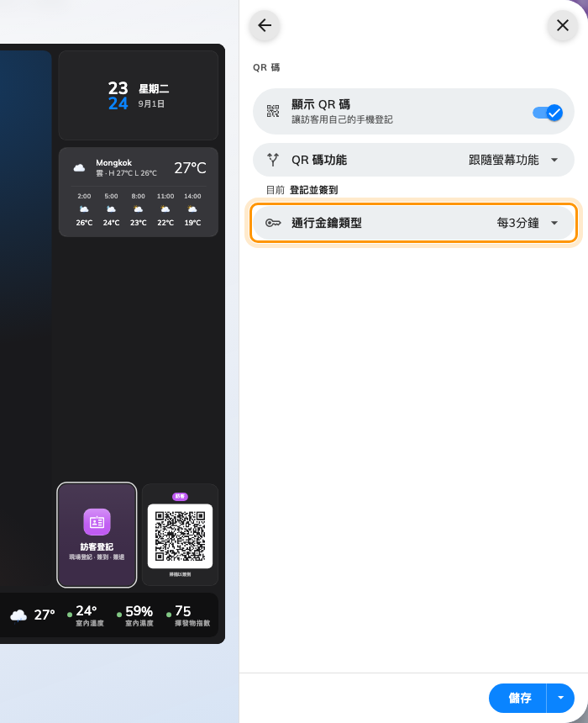Expand the arrow next to 儲存
Viewport: 588px width, 723px height.
click(x=560, y=698)
